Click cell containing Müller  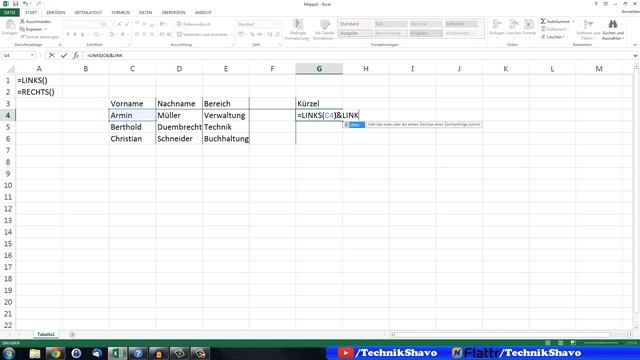point(179,115)
